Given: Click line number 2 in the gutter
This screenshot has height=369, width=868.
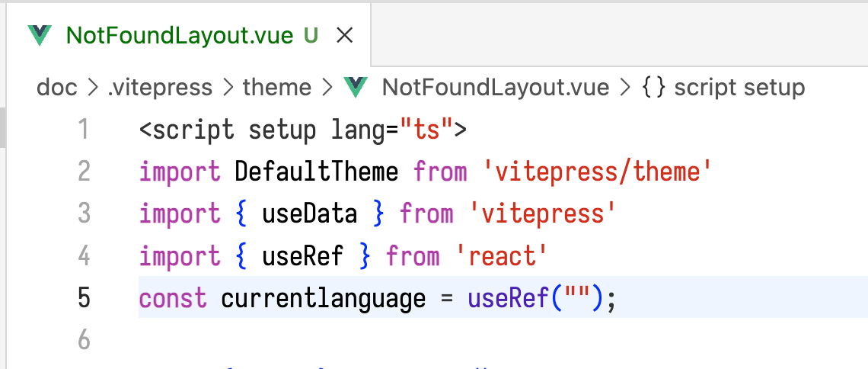Looking at the screenshot, I should point(84,172).
